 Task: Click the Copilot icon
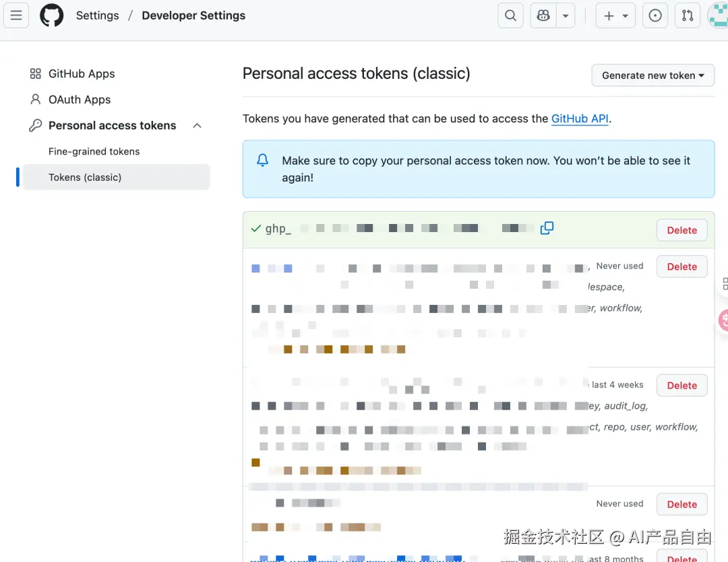(x=543, y=15)
